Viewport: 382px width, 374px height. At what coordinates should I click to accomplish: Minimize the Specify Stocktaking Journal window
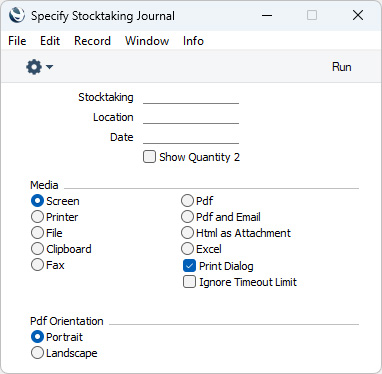point(267,15)
